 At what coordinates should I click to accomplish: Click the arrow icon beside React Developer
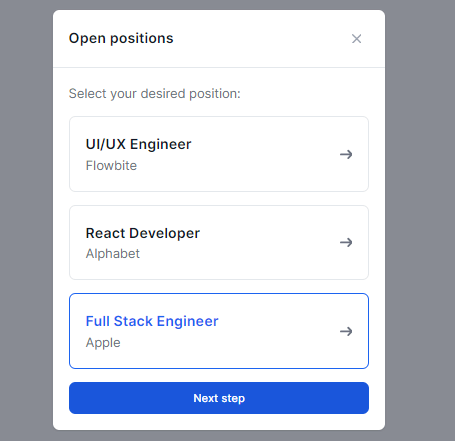coord(346,242)
